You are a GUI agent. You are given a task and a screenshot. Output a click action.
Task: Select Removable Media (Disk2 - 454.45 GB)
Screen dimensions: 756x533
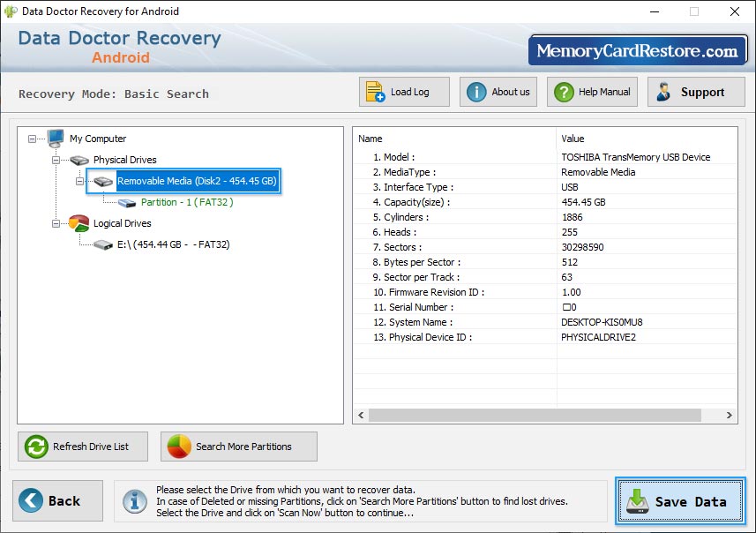click(197, 182)
